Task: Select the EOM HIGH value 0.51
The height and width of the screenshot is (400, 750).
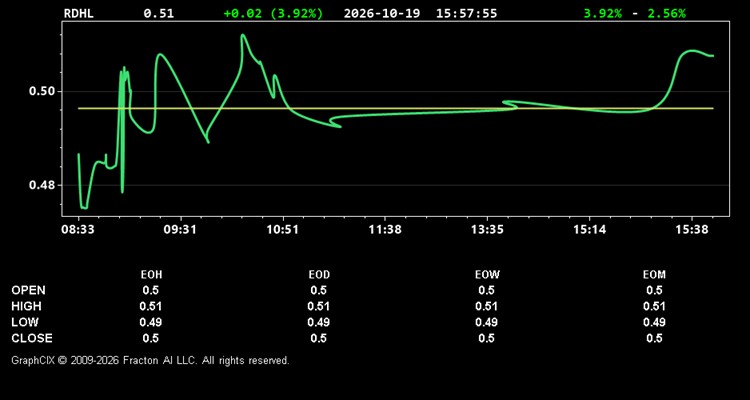Action: tap(654, 306)
